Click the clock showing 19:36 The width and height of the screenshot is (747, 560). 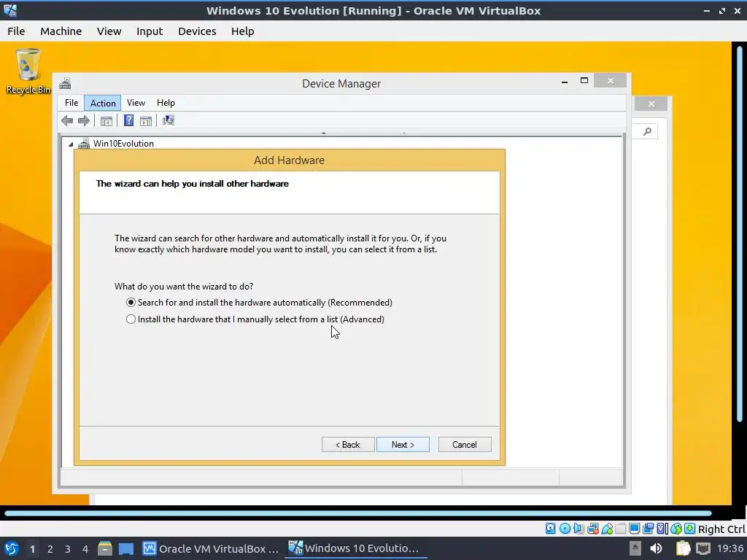click(x=729, y=548)
